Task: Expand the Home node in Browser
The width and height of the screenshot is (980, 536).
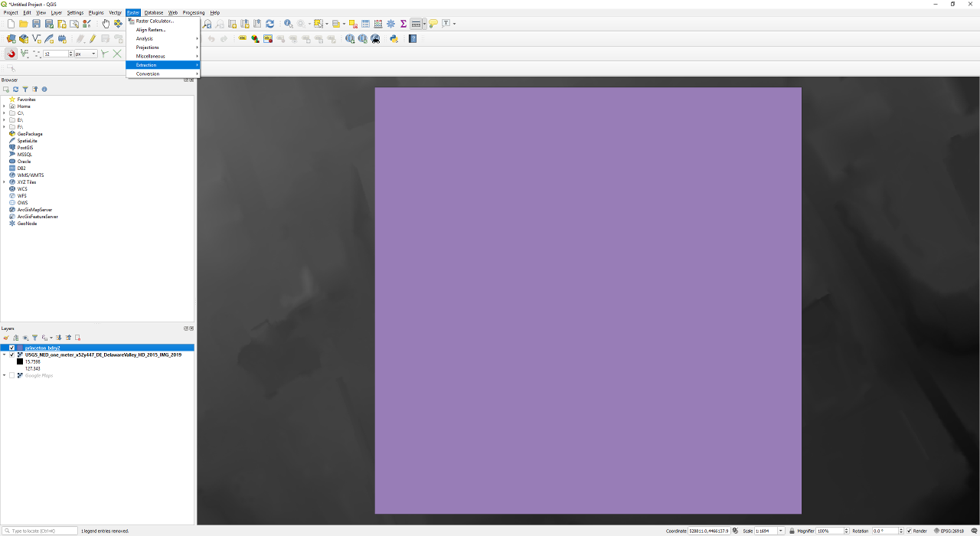Action: (x=4, y=106)
